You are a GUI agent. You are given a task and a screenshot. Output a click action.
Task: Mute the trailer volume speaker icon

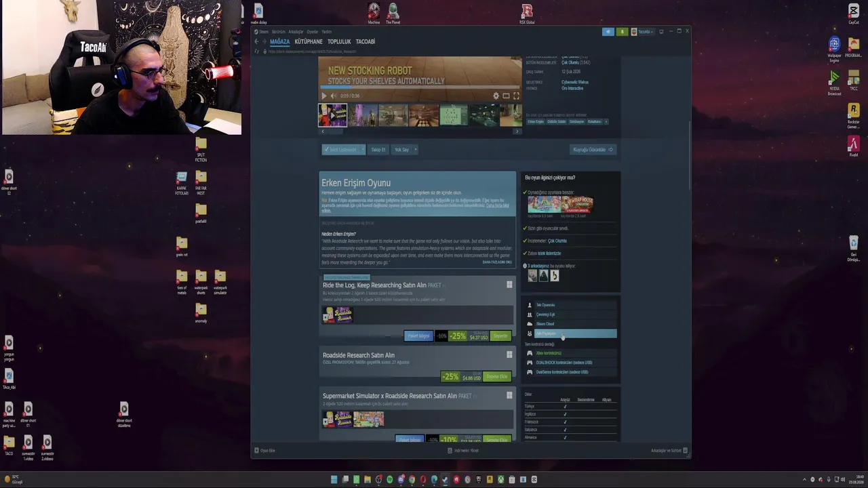tap(333, 96)
